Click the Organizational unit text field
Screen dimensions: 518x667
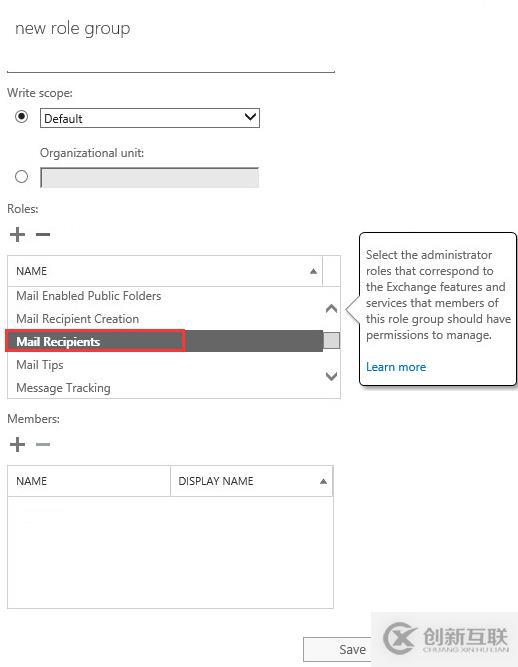(150, 177)
